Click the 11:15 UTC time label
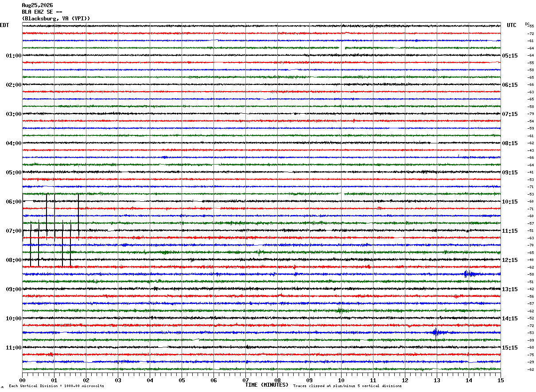The width and height of the screenshot is (536, 392). tap(510, 231)
